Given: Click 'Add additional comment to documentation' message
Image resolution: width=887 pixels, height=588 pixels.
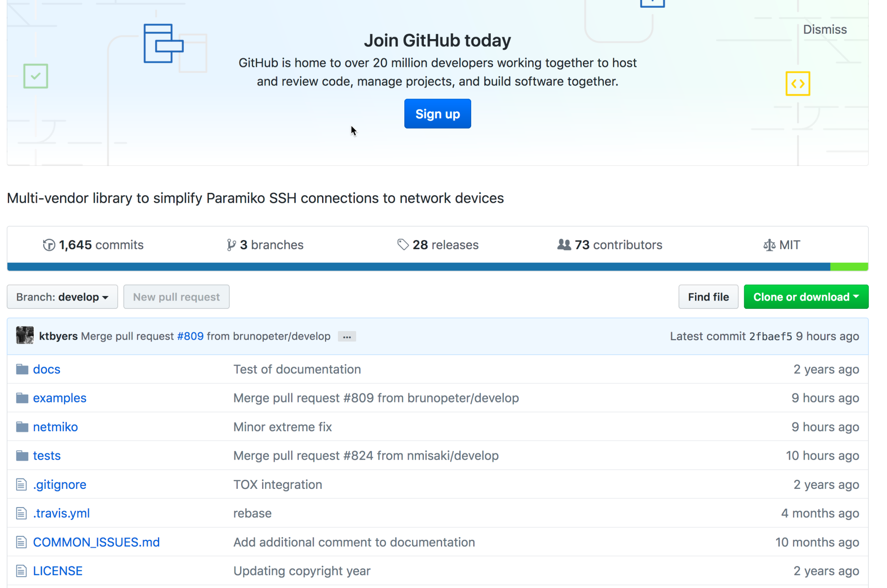Looking at the screenshot, I should [x=354, y=542].
